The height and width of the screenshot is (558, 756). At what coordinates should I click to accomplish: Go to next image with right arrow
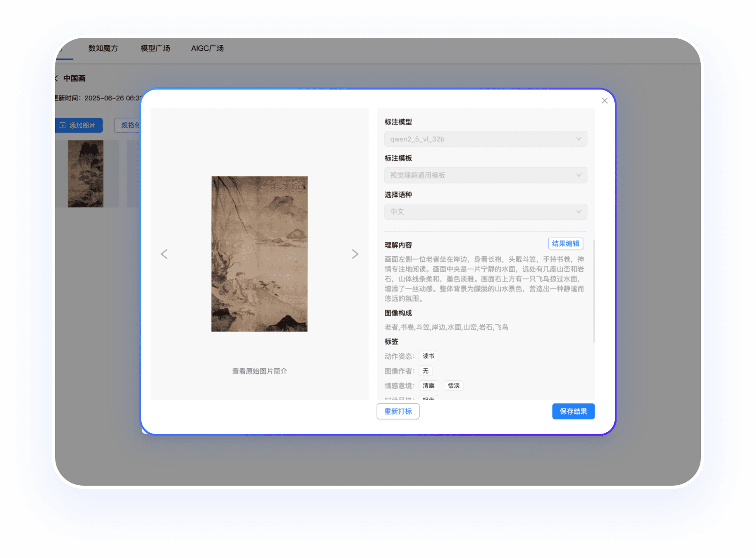point(355,254)
